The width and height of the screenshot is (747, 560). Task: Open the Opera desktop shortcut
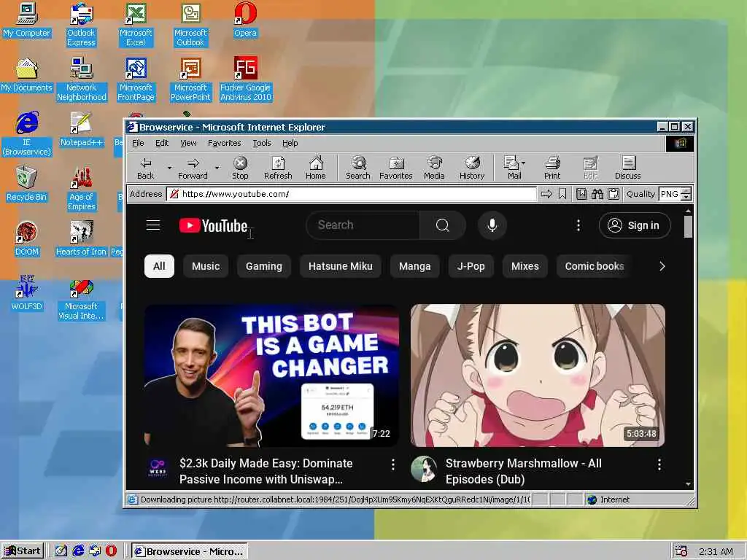[x=245, y=20]
